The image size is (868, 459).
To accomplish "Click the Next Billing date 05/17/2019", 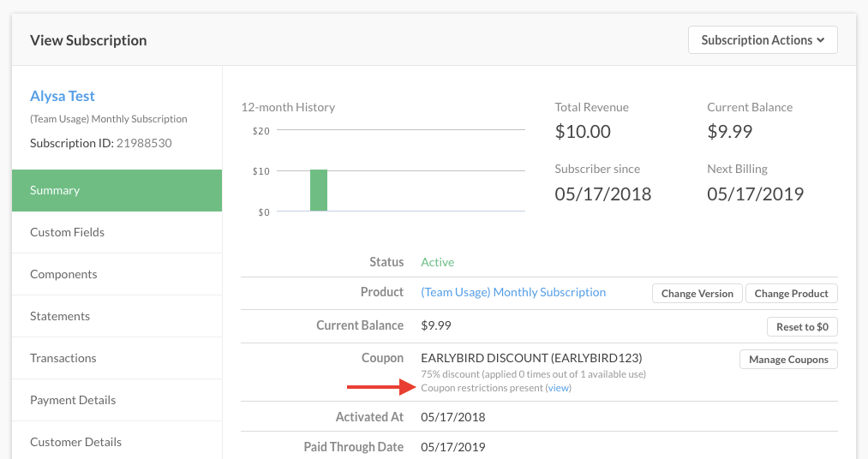I will click(x=755, y=194).
